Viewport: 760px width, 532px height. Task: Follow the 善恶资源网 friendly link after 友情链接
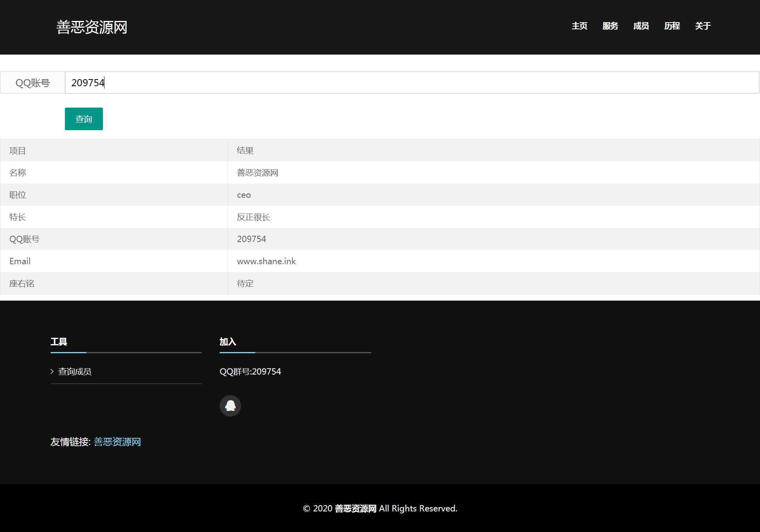[117, 442]
